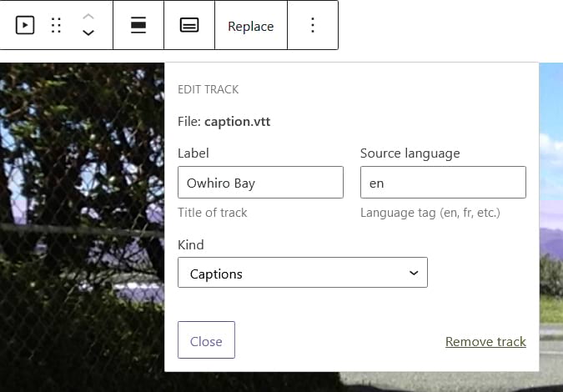Click the 'Label' field caption text
The height and width of the screenshot is (392, 563).
click(193, 153)
